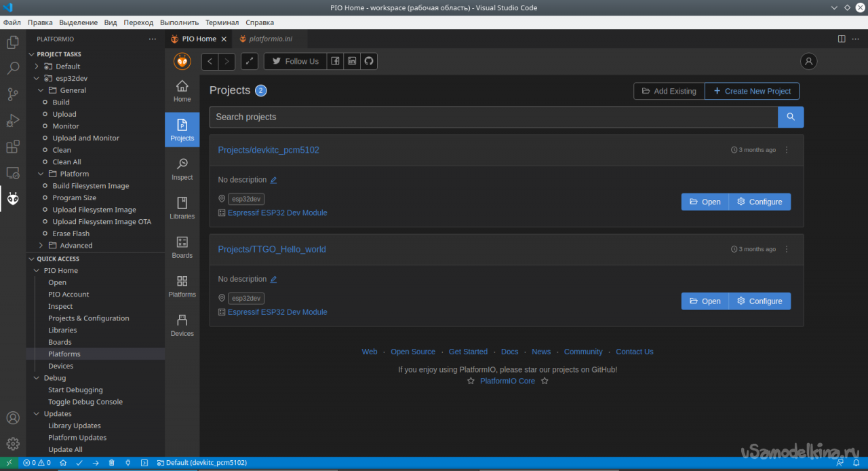The image size is (868, 471).
Task: Click the Follow Us Twitter button
Action: (x=295, y=61)
